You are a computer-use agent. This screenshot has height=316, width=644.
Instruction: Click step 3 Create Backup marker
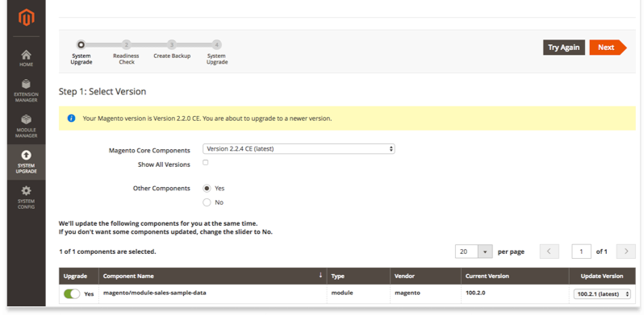tap(172, 44)
